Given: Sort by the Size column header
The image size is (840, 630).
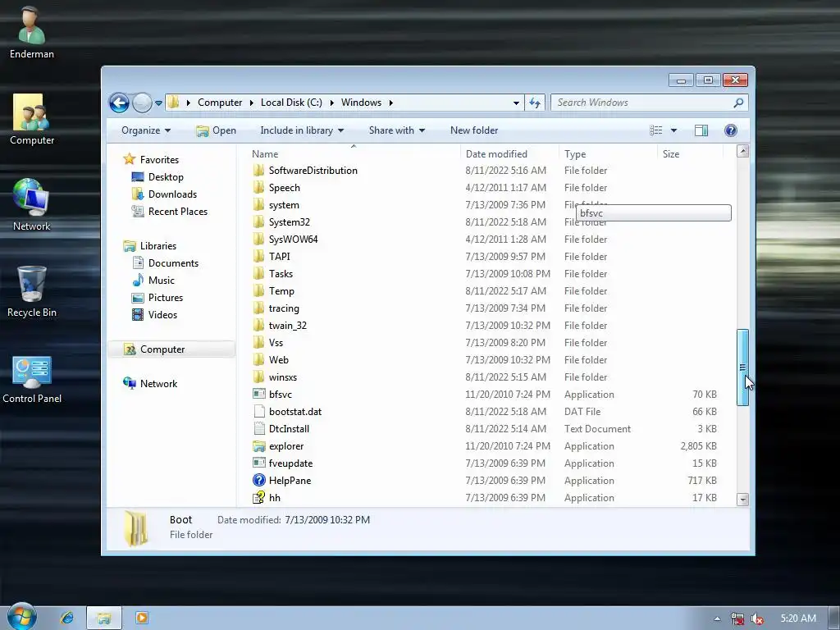Looking at the screenshot, I should pos(690,153).
